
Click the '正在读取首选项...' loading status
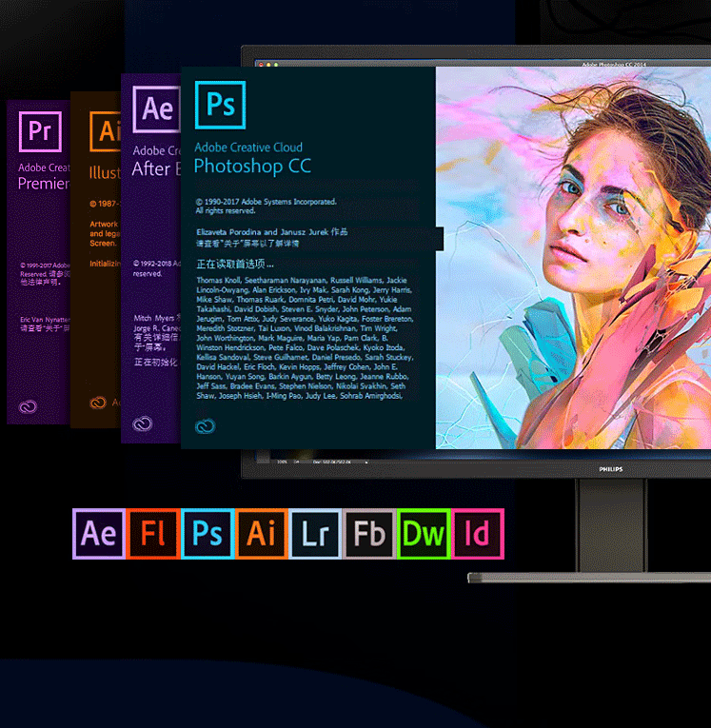coord(235,265)
